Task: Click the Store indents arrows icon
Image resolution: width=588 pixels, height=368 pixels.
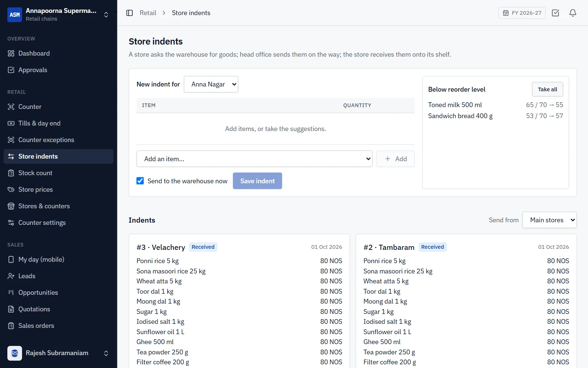Action: (x=11, y=156)
